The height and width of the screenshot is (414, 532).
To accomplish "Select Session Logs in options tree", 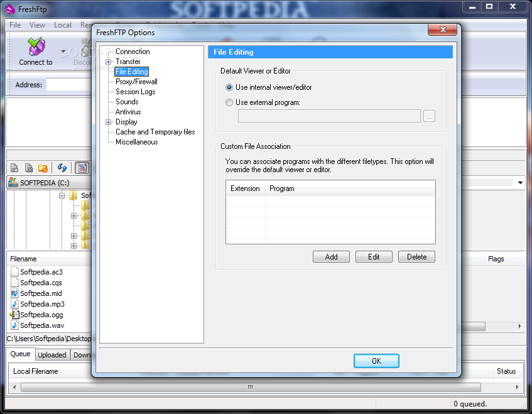I will [x=136, y=92].
